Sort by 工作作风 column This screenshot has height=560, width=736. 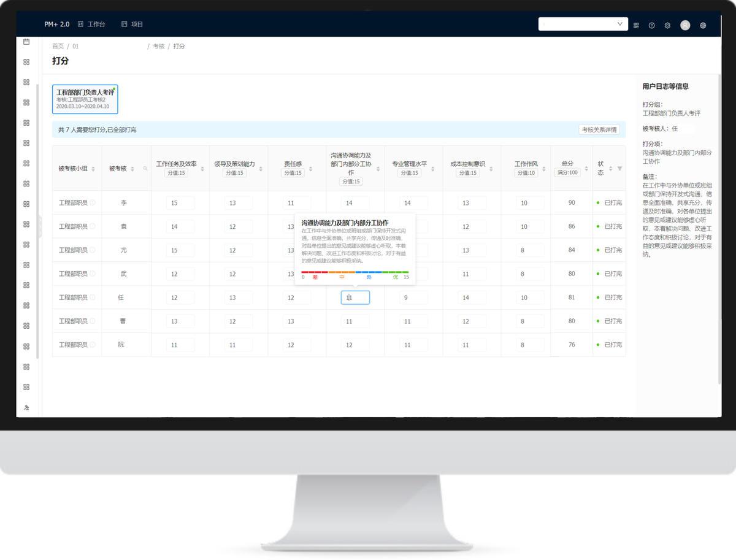point(543,169)
